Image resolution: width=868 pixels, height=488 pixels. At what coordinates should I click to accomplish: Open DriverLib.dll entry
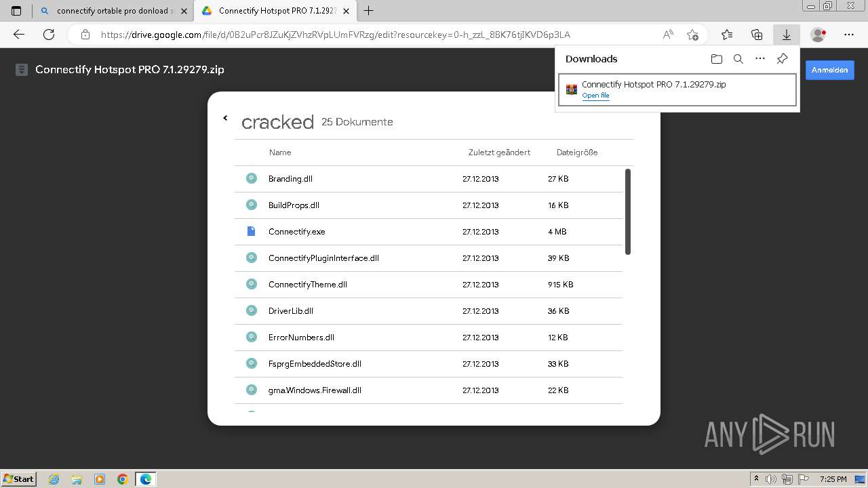point(428,311)
